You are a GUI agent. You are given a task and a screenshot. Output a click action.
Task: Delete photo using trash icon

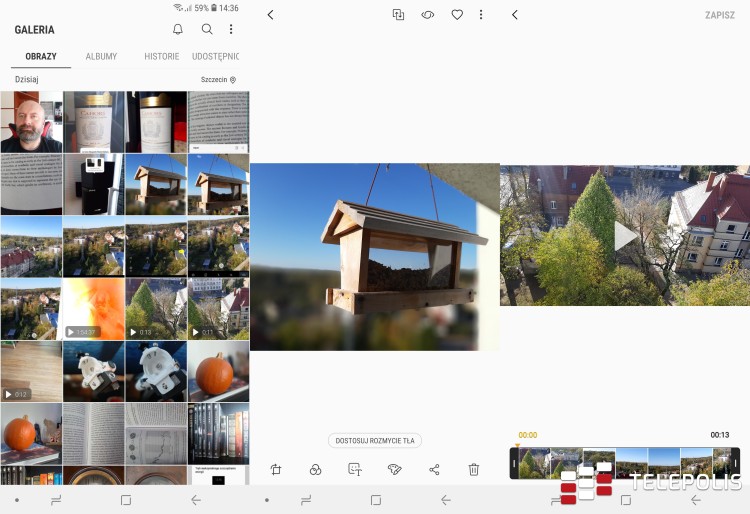tap(474, 469)
